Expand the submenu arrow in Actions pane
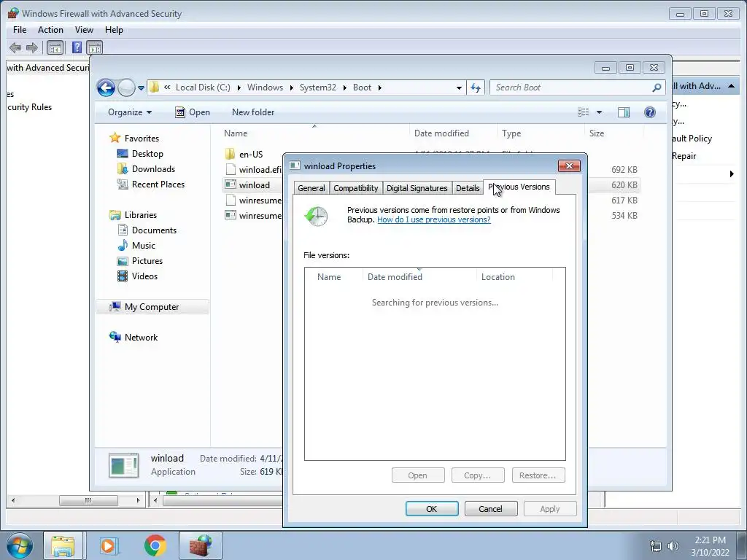 pyautogui.click(x=732, y=174)
